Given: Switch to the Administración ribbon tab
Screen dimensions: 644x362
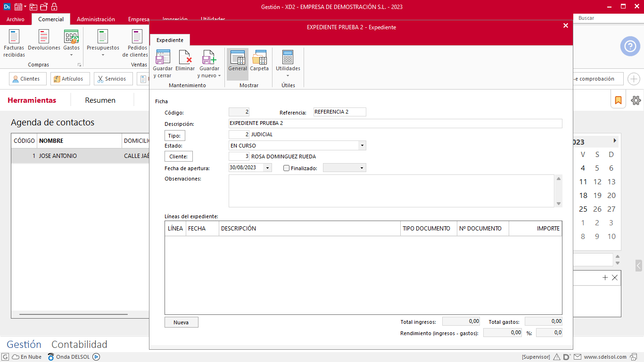Looking at the screenshot, I should pyautogui.click(x=96, y=19).
